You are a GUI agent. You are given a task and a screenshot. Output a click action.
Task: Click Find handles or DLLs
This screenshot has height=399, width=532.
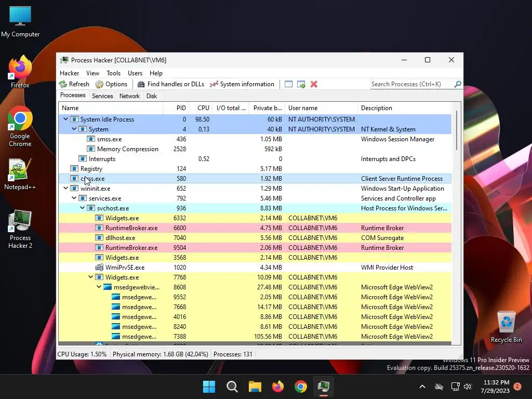(170, 84)
